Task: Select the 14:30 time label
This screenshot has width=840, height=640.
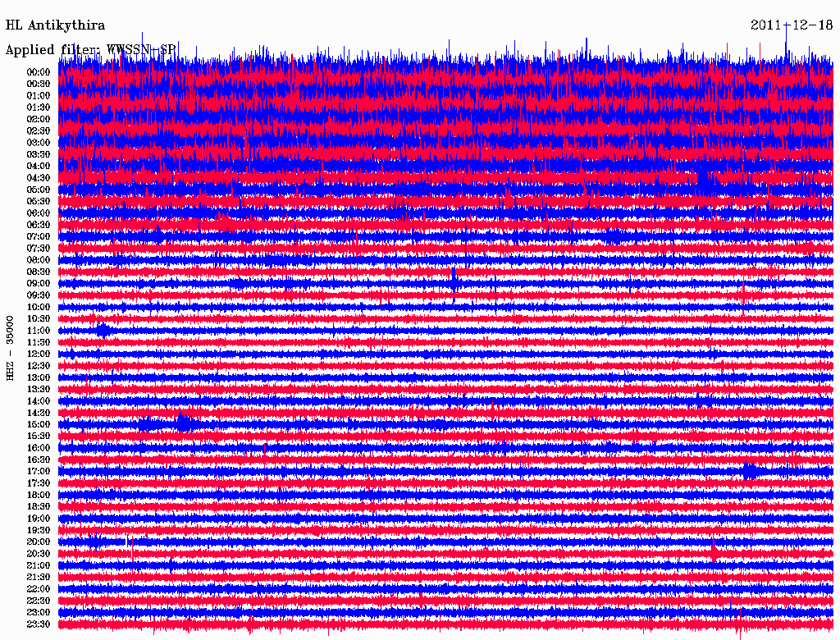Action: [x=39, y=414]
